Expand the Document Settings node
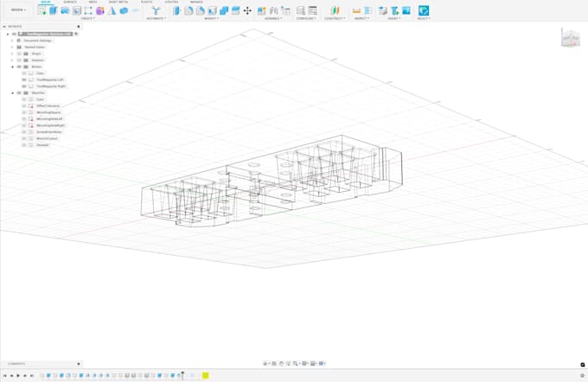The height and width of the screenshot is (382, 588). (x=12, y=41)
